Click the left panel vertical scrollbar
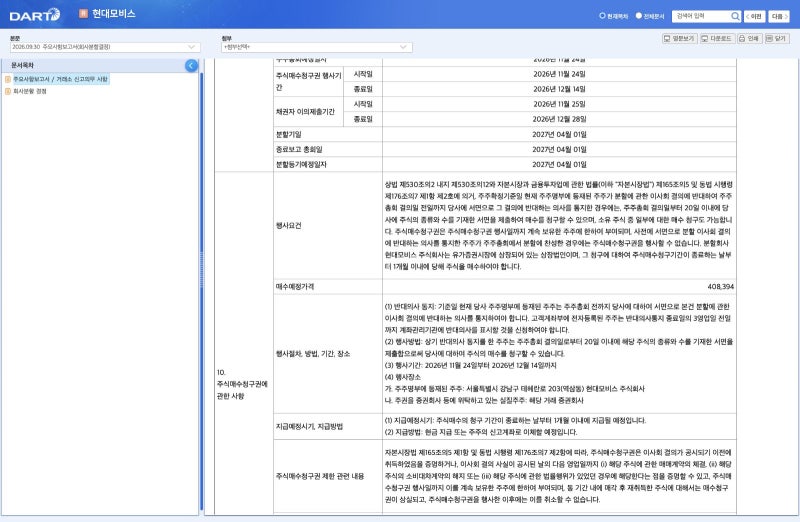 tap(202, 291)
